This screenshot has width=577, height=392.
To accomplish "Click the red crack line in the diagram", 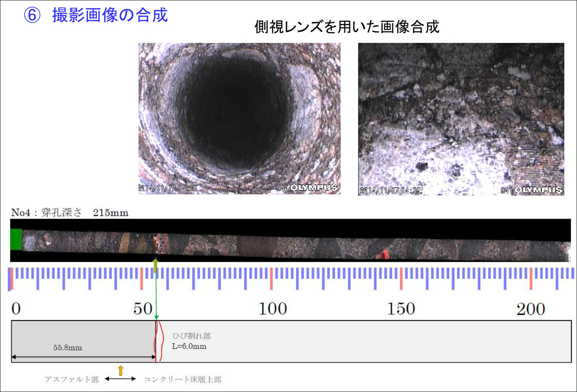I will coord(158,341).
